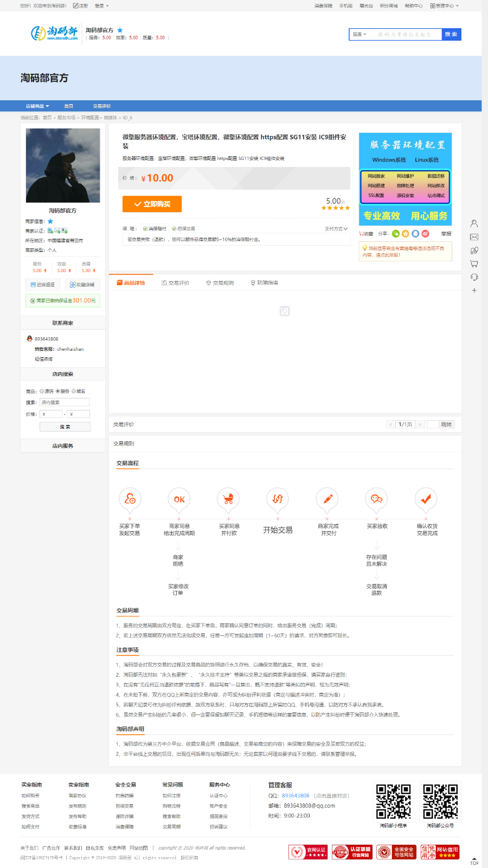488x868 pixels.
Task: Open the shopping cart icon in right sidebar
Action: tap(474, 264)
